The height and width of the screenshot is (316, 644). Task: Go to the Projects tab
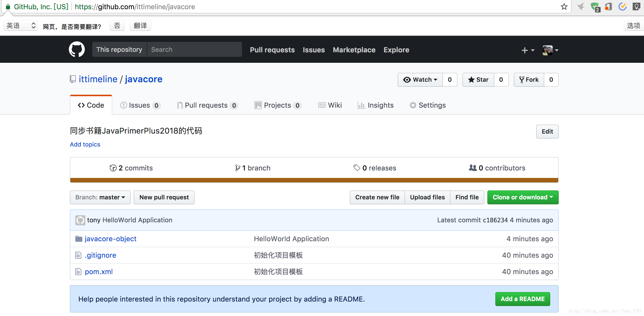click(x=278, y=105)
